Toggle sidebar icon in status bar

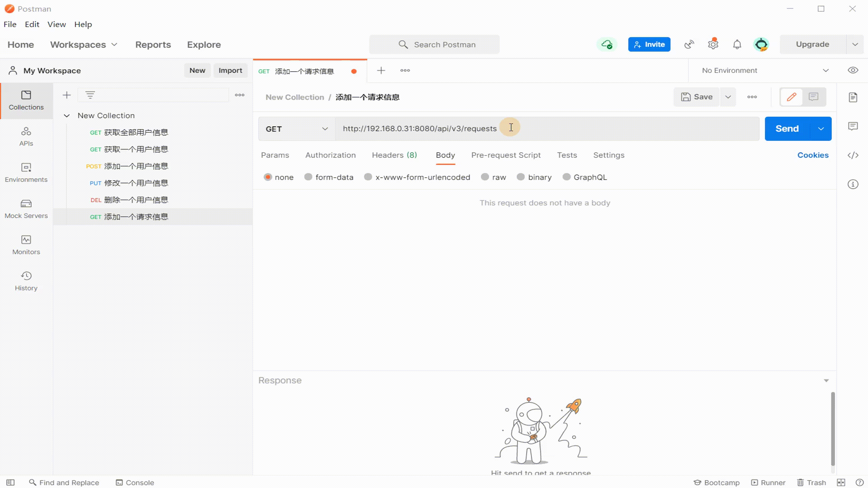[10, 483]
